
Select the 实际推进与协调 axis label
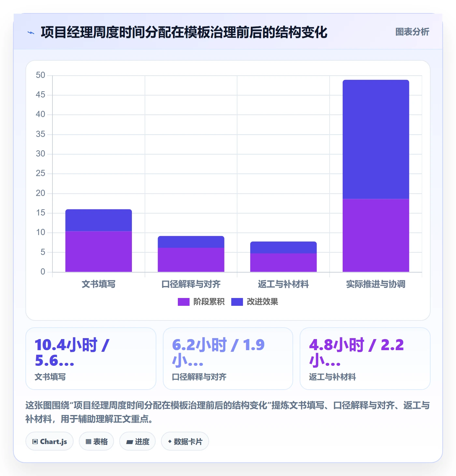[376, 284]
